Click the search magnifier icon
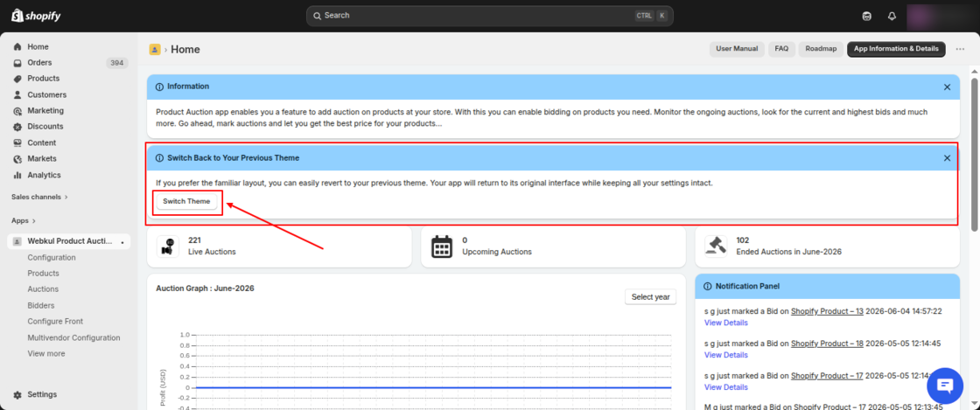 pyautogui.click(x=317, y=16)
